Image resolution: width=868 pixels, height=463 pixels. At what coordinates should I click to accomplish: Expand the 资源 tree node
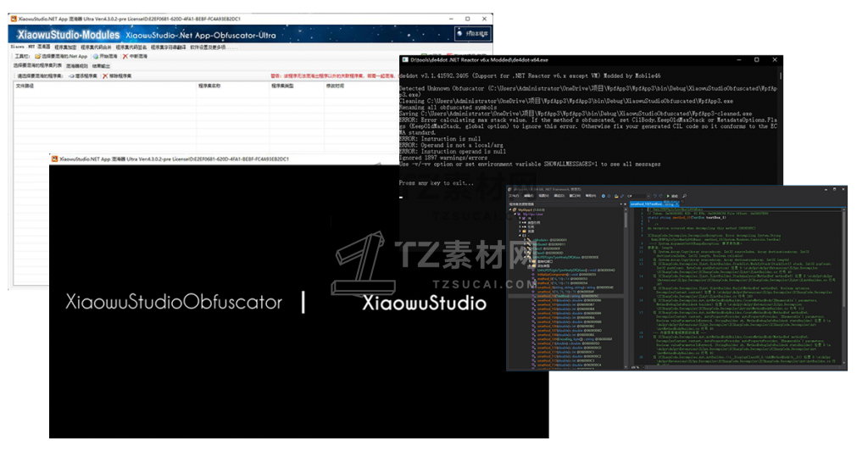pos(520,231)
